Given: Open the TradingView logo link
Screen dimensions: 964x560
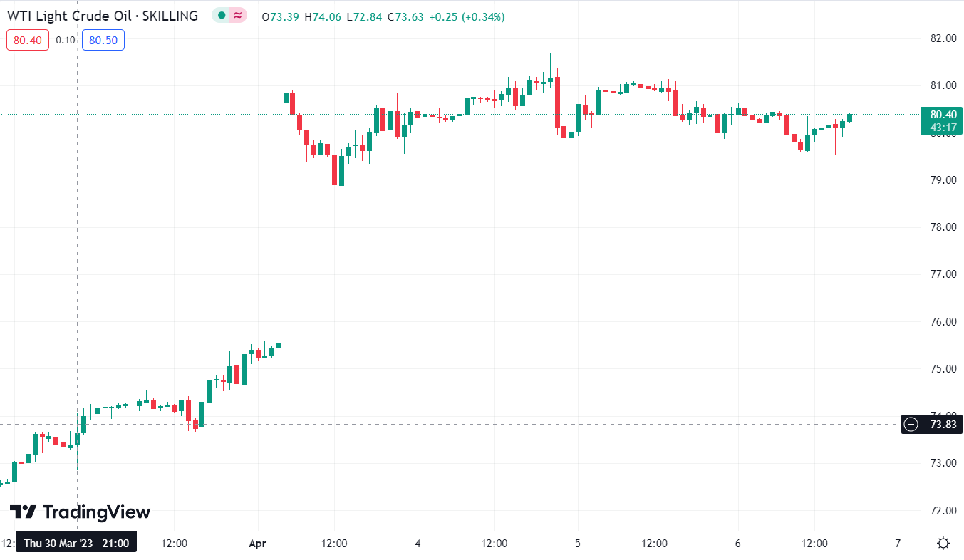Looking at the screenshot, I should 81,512.
